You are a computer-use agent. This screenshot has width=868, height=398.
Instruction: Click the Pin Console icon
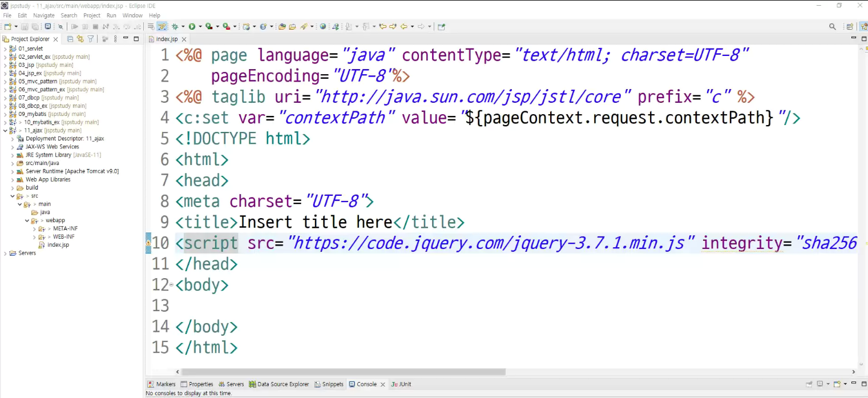pyautogui.click(x=809, y=384)
